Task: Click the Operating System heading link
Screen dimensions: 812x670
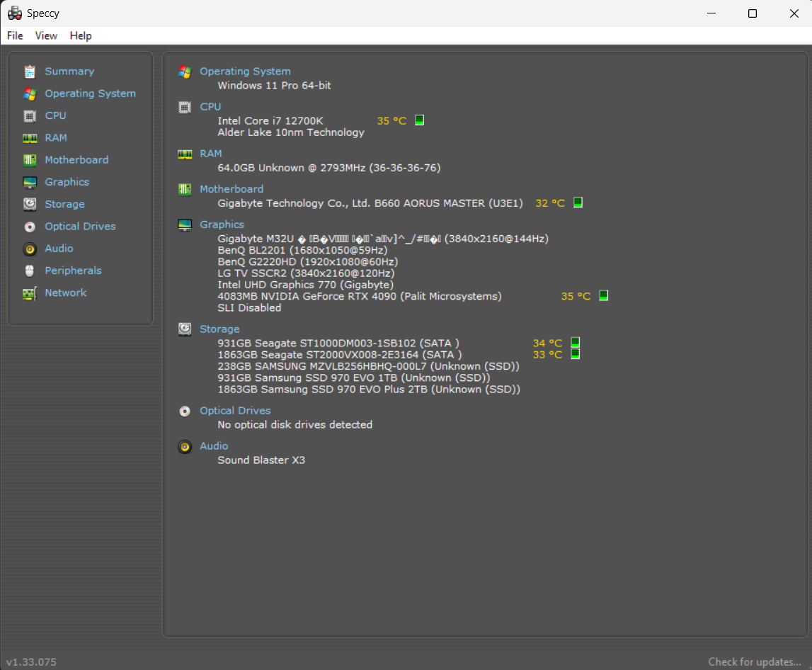Action: click(246, 72)
